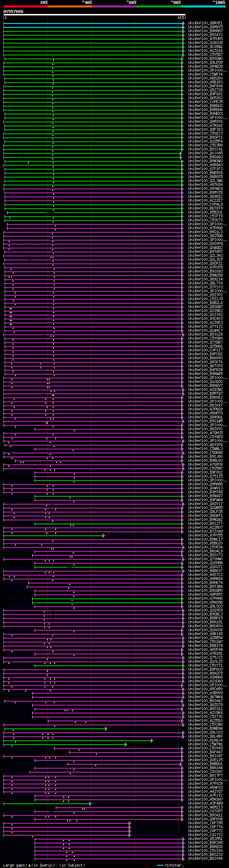Click the cyan segment of the identity legend

click(203, 6)
